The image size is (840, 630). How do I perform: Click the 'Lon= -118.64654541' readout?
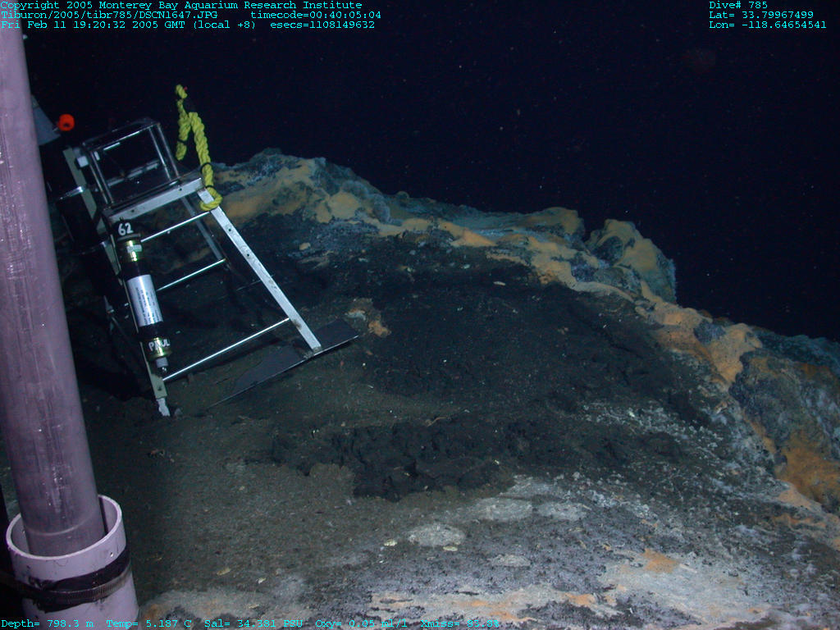767,25
